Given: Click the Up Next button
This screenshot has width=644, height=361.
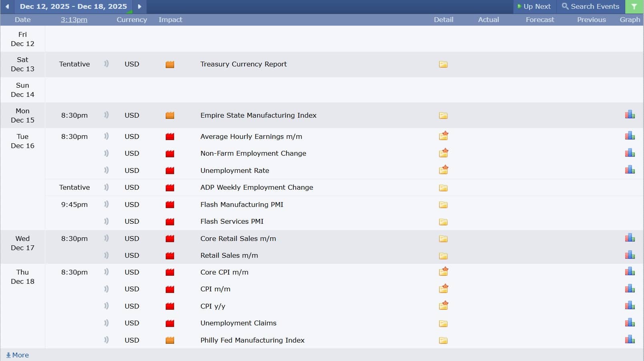Looking at the screenshot, I should point(534,7).
